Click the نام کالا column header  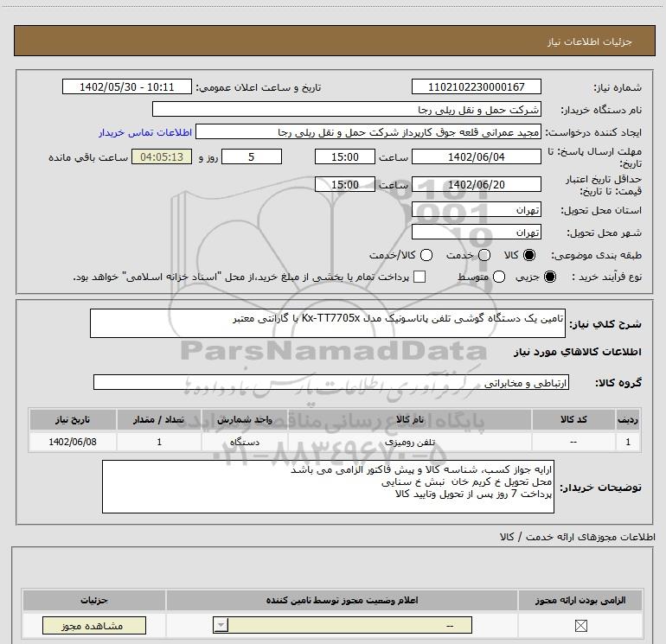tap(410, 419)
